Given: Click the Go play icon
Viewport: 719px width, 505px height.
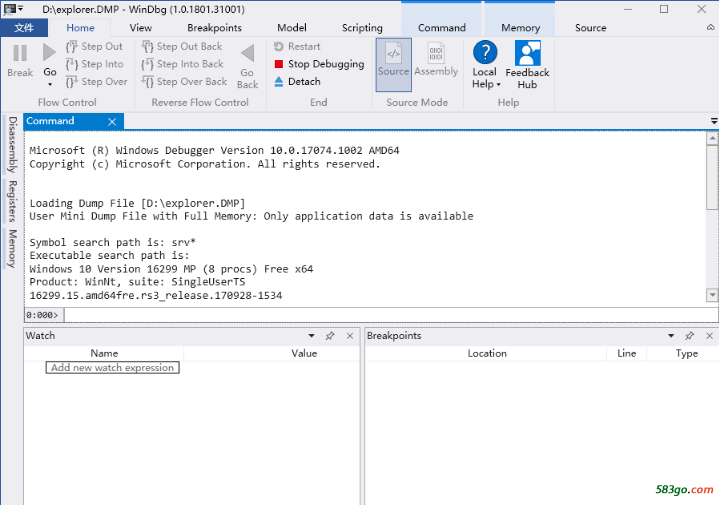Looking at the screenshot, I should (x=49, y=52).
